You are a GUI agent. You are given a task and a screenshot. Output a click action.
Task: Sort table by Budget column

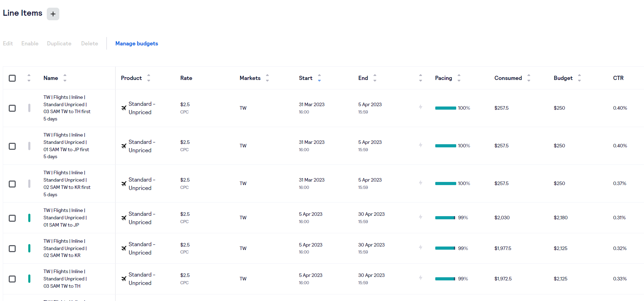[x=579, y=78]
